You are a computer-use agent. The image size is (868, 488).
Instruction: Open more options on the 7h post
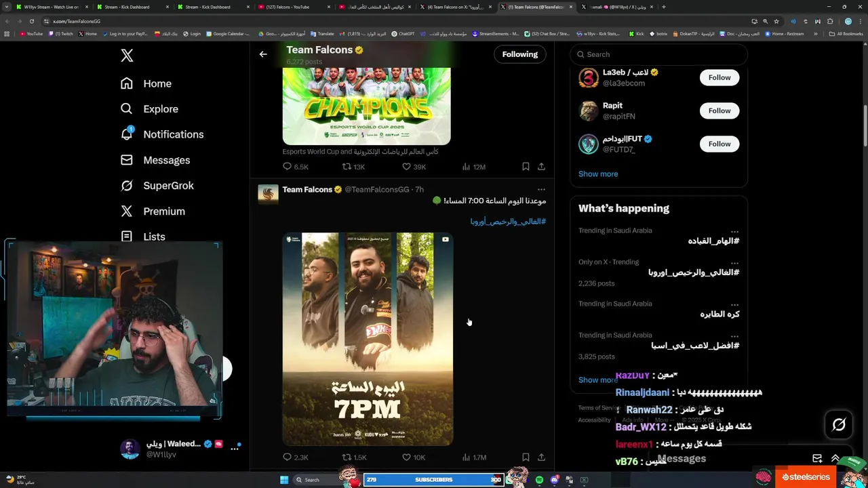[541, 190]
